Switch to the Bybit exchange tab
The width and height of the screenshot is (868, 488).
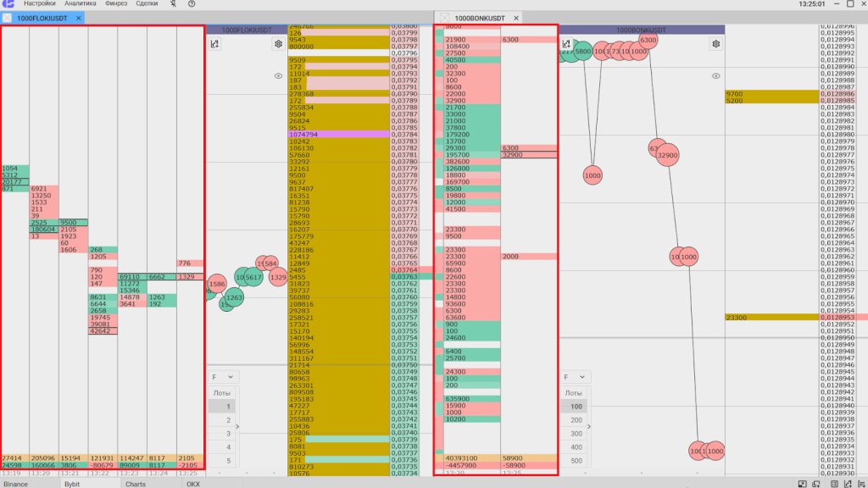pos(72,484)
